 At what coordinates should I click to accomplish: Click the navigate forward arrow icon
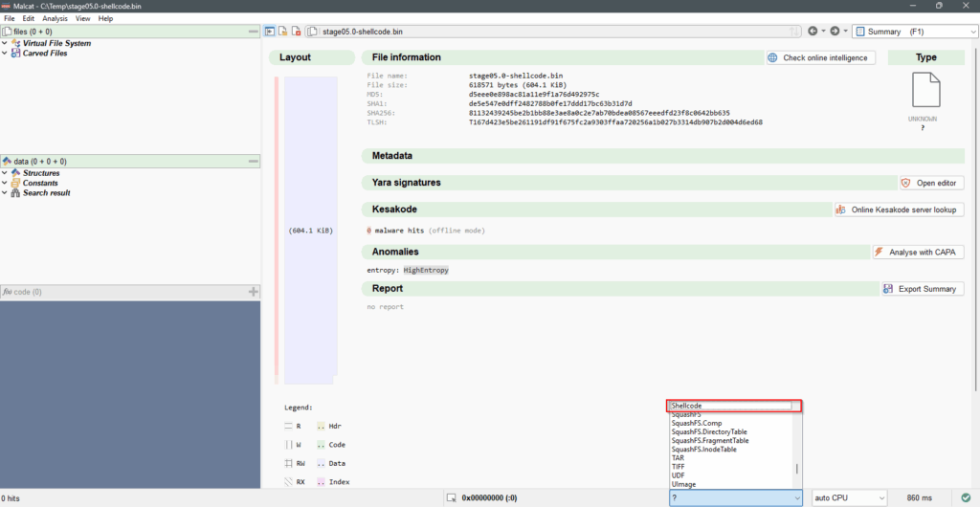pos(835,32)
